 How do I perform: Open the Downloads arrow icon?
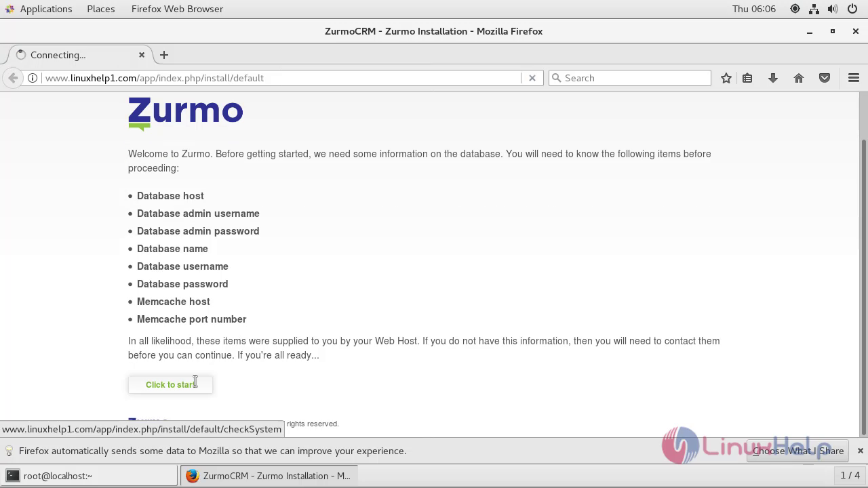click(772, 78)
